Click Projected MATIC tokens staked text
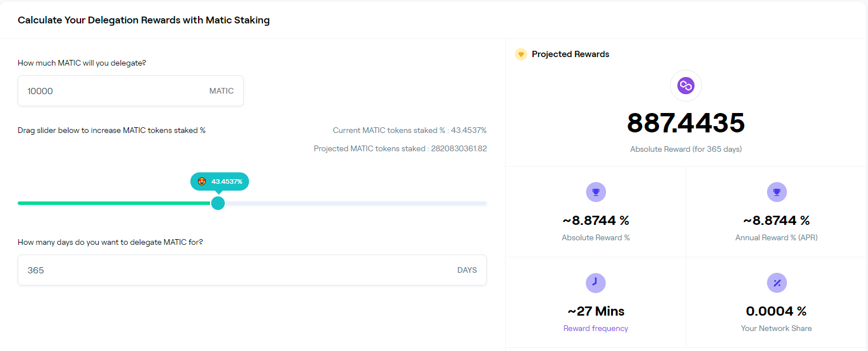This screenshot has height=351, width=868. [x=400, y=148]
